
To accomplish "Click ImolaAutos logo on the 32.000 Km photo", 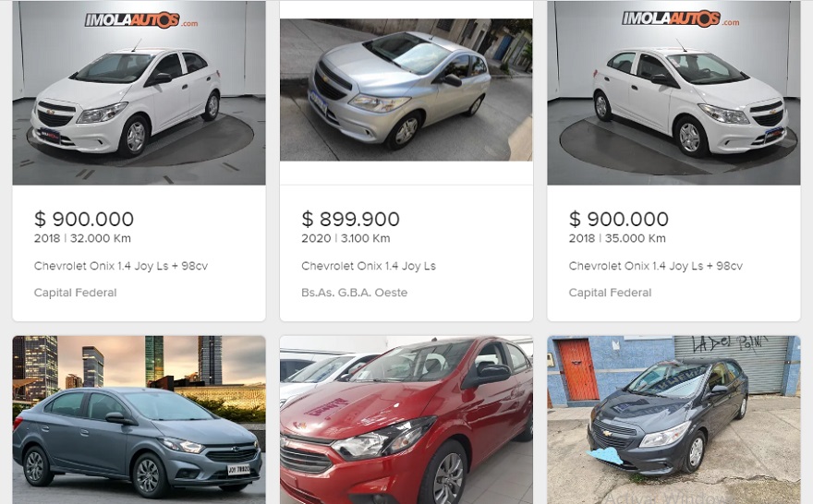I will point(141,20).
